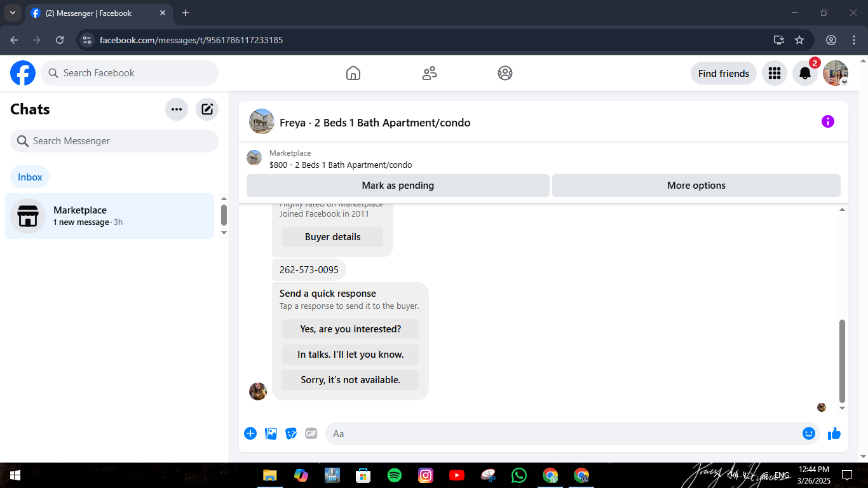Click Freya's listing photo in conversation header
This screenshot has width=868, height=488.
click(x=262, y=121)
